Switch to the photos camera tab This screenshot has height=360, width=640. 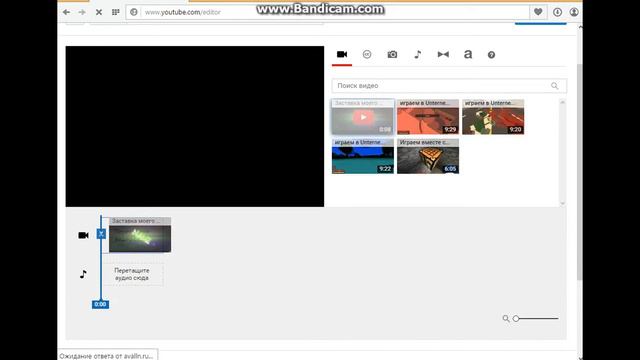(x=392, y=54)
